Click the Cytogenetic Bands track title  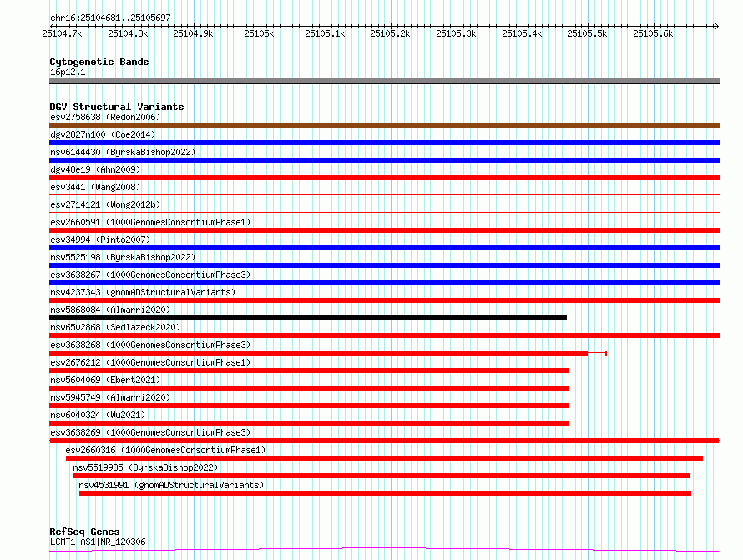(99, 62)
